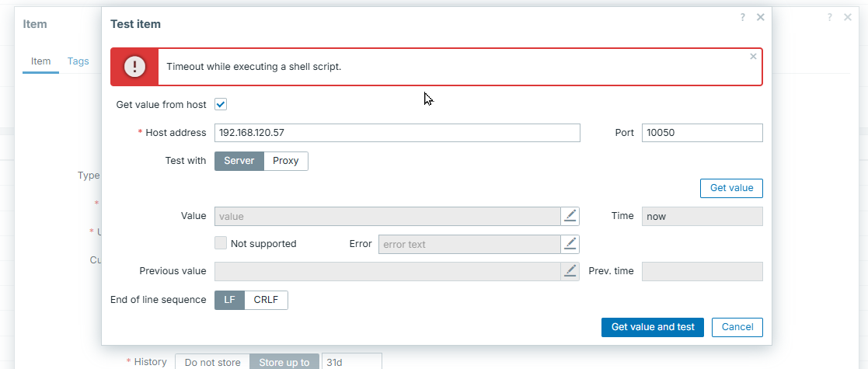Click the pencil icon beside Value field
The height and width of the screenshot is (369, 868).
[570, 216]
